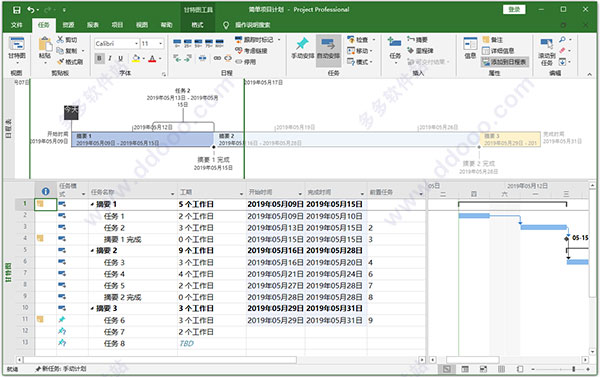Viewport: 600px width, 377px height.
Task: Switch to the Project (项目) ribbon tab
Action: tap(117, 25)
